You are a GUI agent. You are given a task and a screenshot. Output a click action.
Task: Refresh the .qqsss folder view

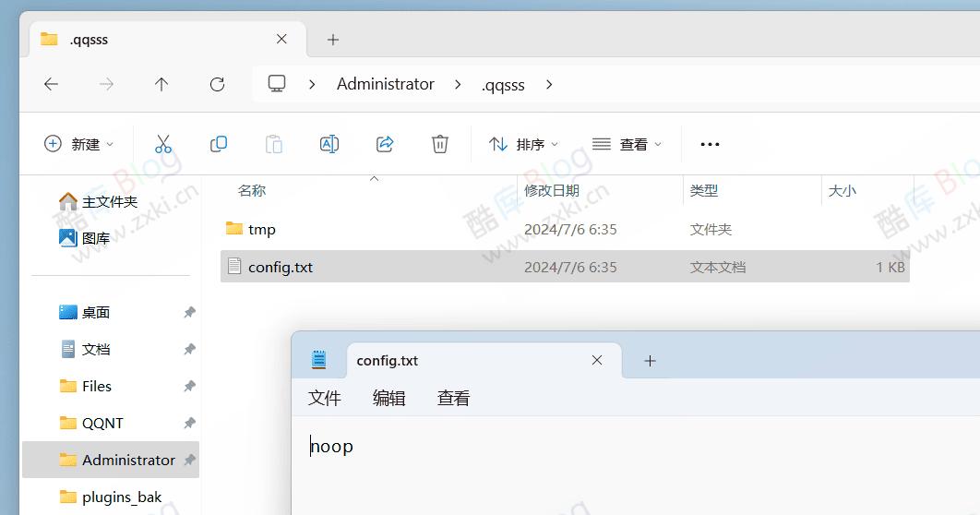coord(217,84)
